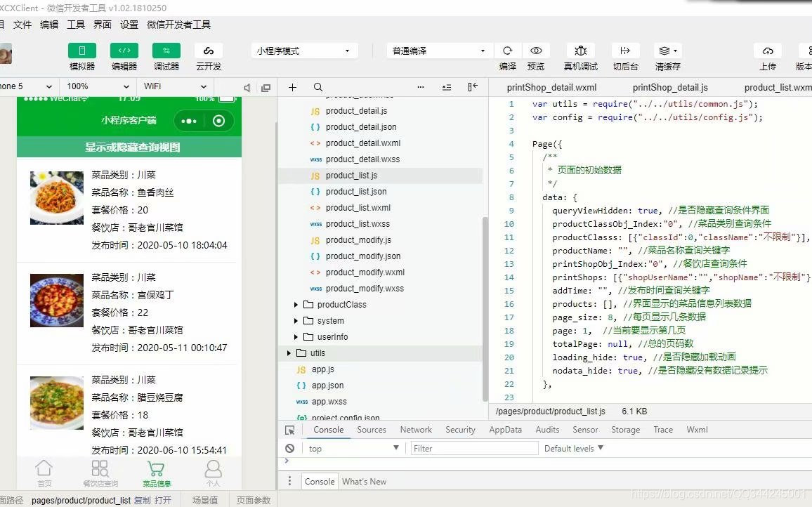Screen dimensions: 812x507
Task: Click the upload (上传) cloud icon
Action: 768,51
